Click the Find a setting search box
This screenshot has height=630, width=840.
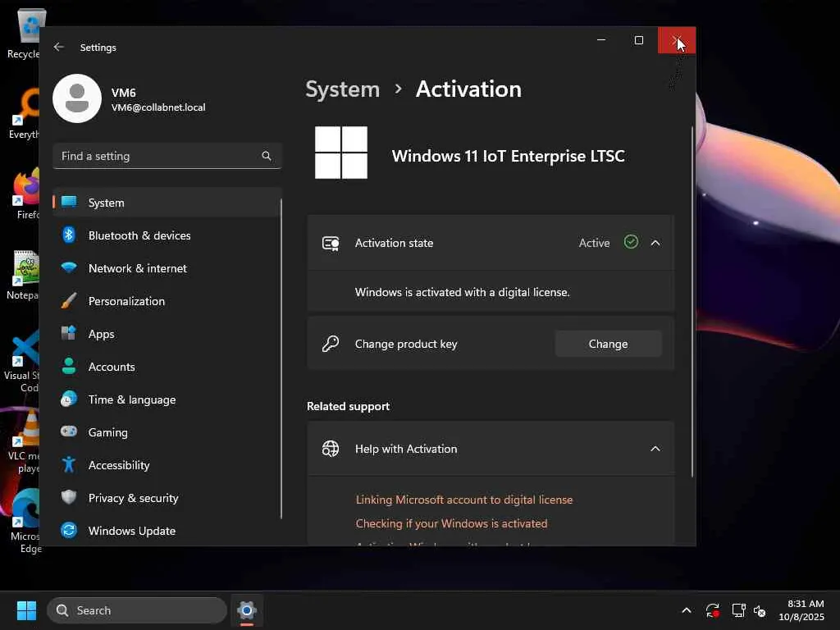(167, 156)
